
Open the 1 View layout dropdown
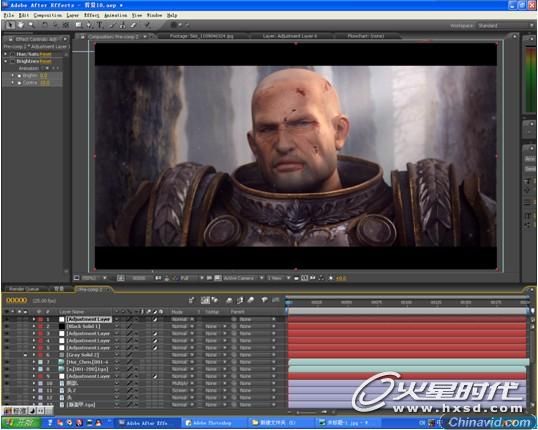(x=279, y=278)
